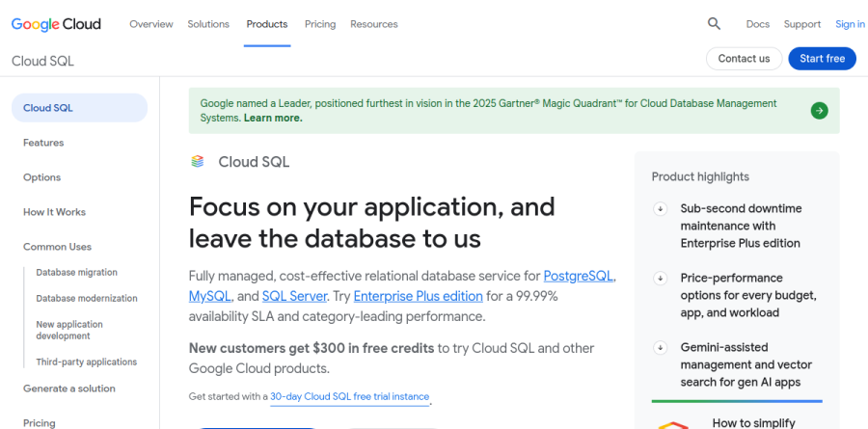Open the Resources nav item

tap(373, 24)
